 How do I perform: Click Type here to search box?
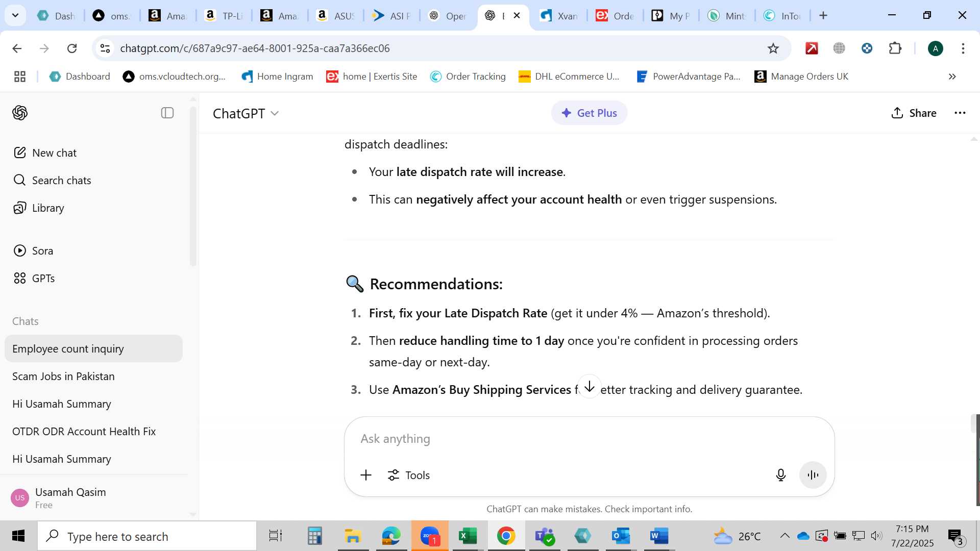pos(147,536)
